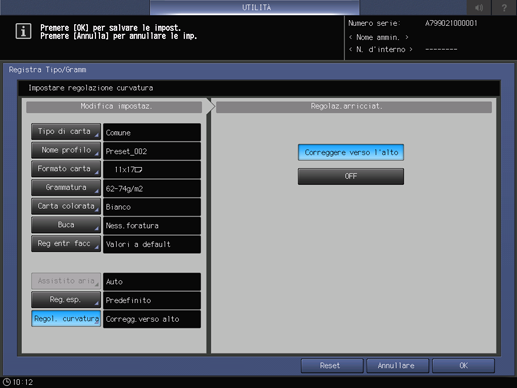Click the Nome ammin. field
The image size is (517, 388).
tap(378, 37)
